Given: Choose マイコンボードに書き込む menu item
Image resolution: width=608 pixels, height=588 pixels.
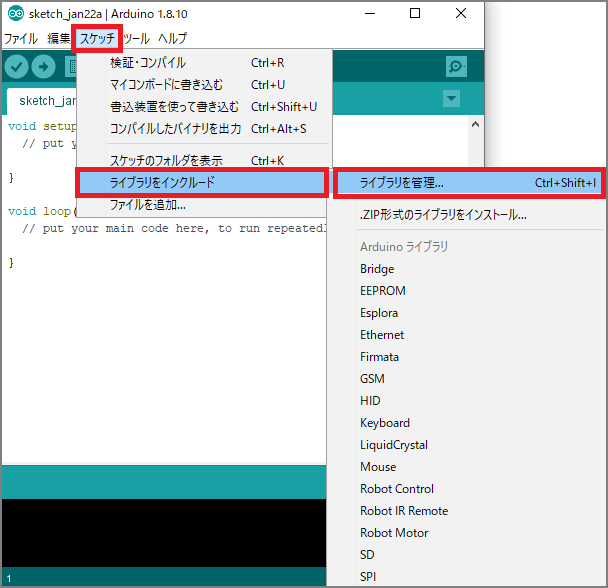Looking at the screenshot, I should 204,85.
